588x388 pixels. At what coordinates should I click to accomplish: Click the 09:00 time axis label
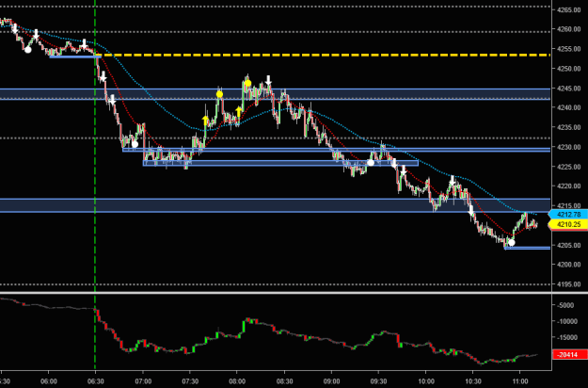pyautogui.click(x=331, y=381)
